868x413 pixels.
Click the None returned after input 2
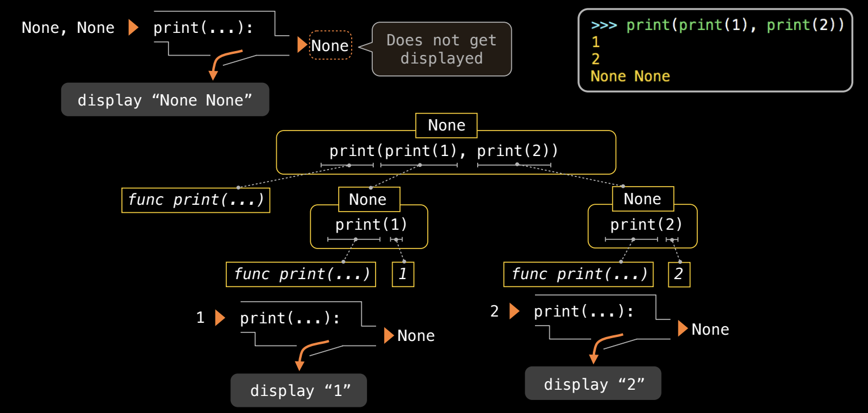[x=710, y=330]
